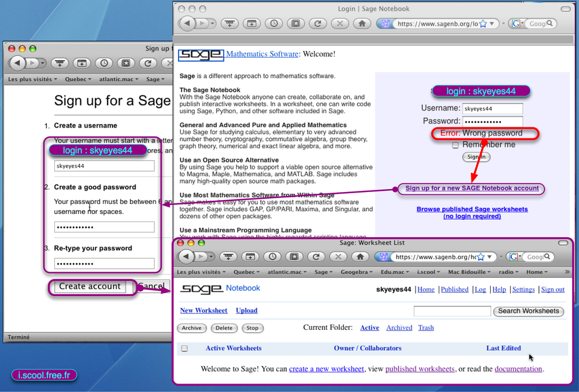
Task: Click home icon in Worksheet List window
Action: coord(360,256)
